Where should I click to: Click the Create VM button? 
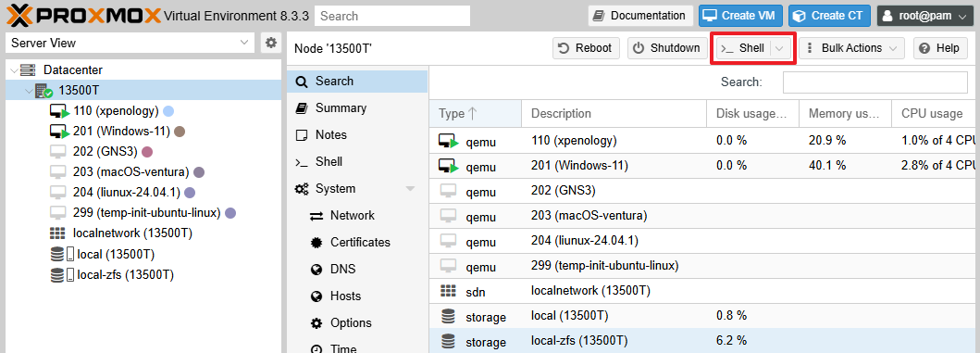point(740,16)
